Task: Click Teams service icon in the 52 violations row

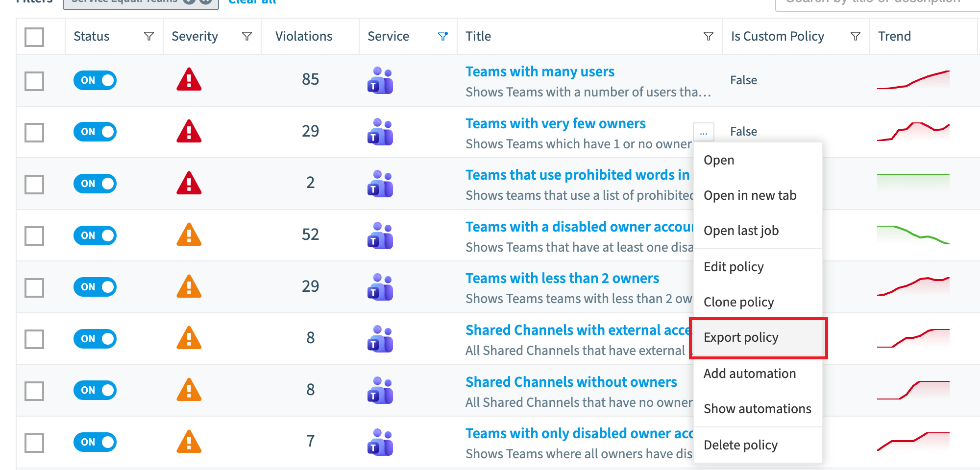Action: coord(380,235)
